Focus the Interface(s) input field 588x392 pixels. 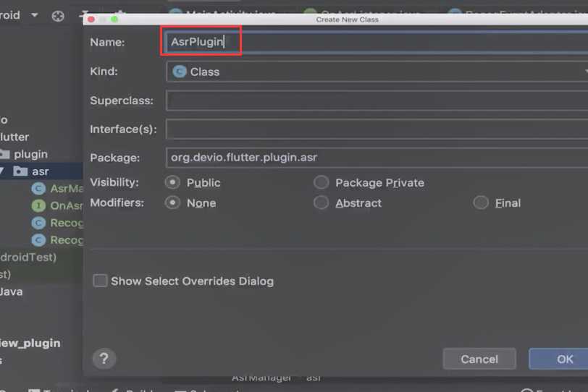pyautogui.click(x=377, y=129)
